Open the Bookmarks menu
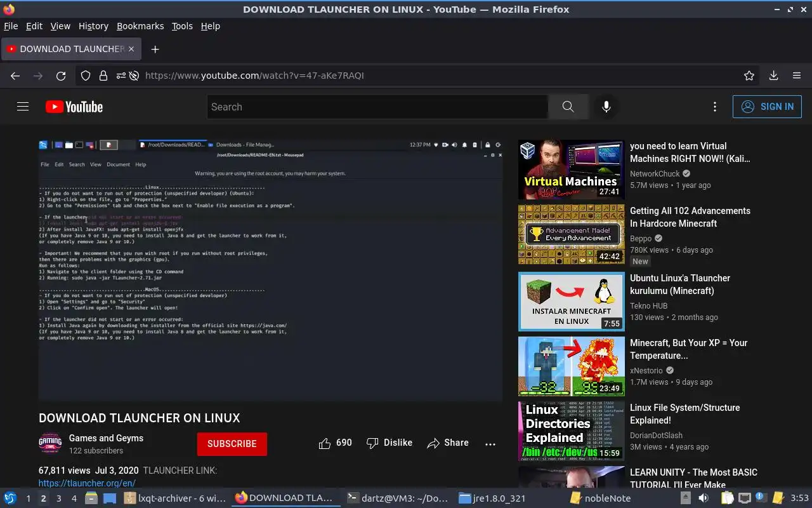Viewport: 812px width, 508px height. [140, 26]
